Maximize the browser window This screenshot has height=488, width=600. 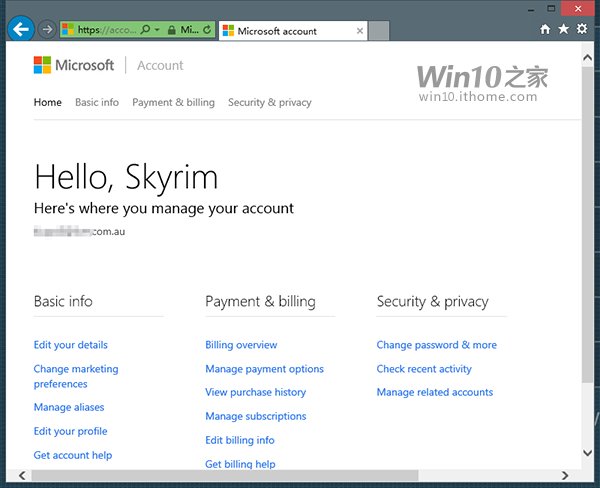click(551, 8)
